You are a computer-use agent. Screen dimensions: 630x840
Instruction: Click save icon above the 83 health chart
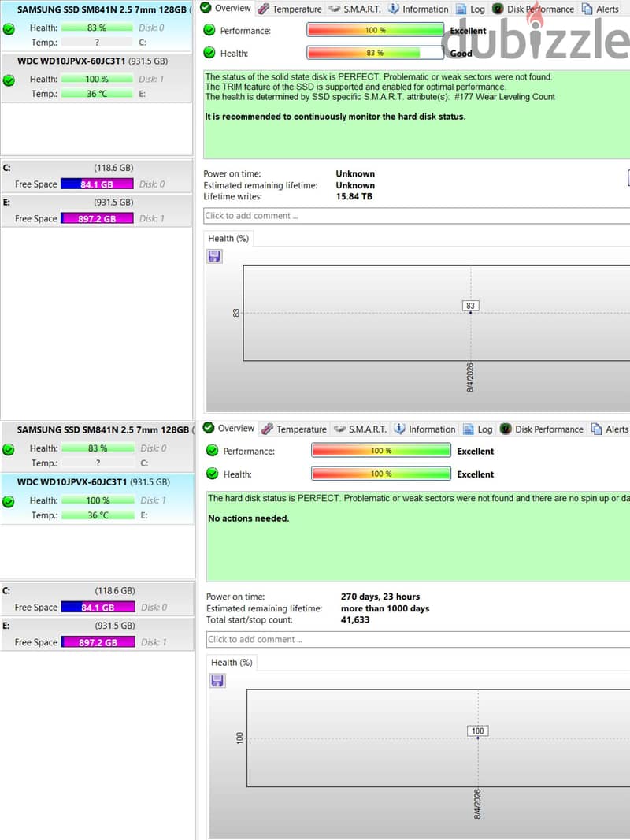click(x=214, y=256)
